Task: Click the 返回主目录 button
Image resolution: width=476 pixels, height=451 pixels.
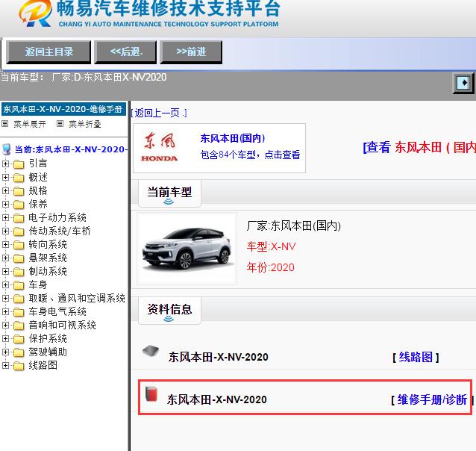Action: pos(48,52)
